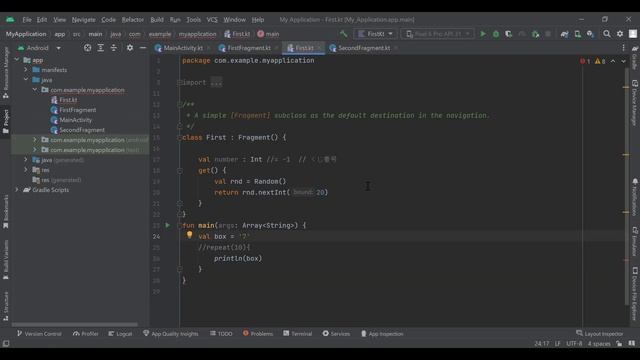
Task: Open Search Everywhere magnifier icon
Action: pyautogui.click(x=607, y=34)
